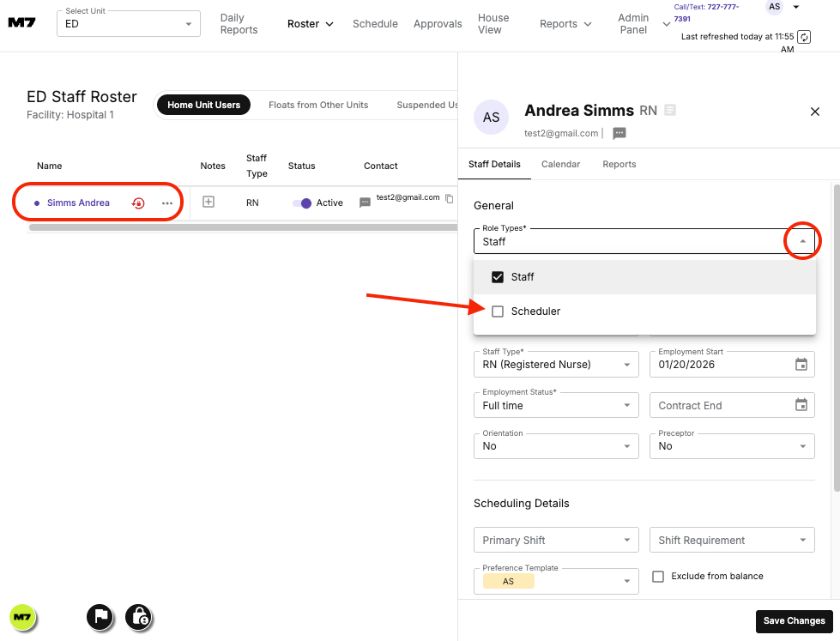Click the add note plus icon for Simms Andrea
The image size is (840, 641).
tap(208, 203)
